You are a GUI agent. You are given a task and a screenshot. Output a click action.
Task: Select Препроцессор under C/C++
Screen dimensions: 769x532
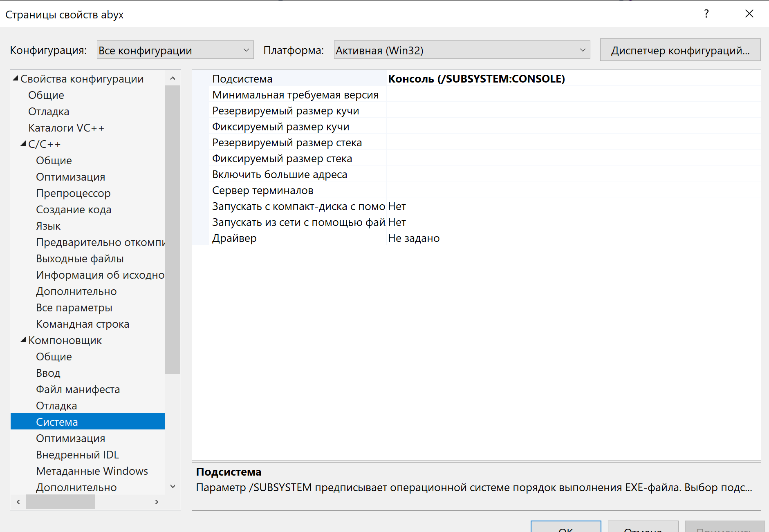point(73,193)
